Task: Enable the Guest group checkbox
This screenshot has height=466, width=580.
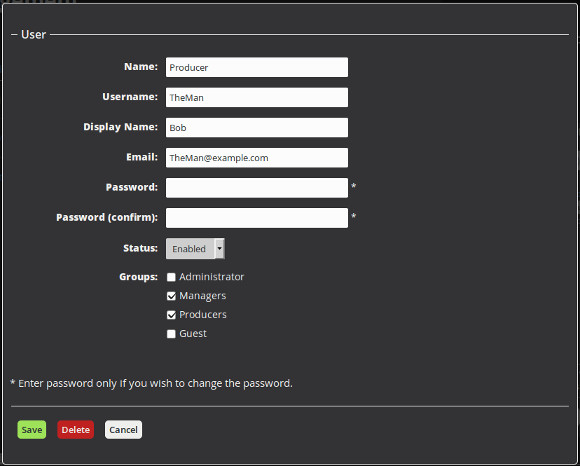Action: pyautogui.click(x=171, y=334)
